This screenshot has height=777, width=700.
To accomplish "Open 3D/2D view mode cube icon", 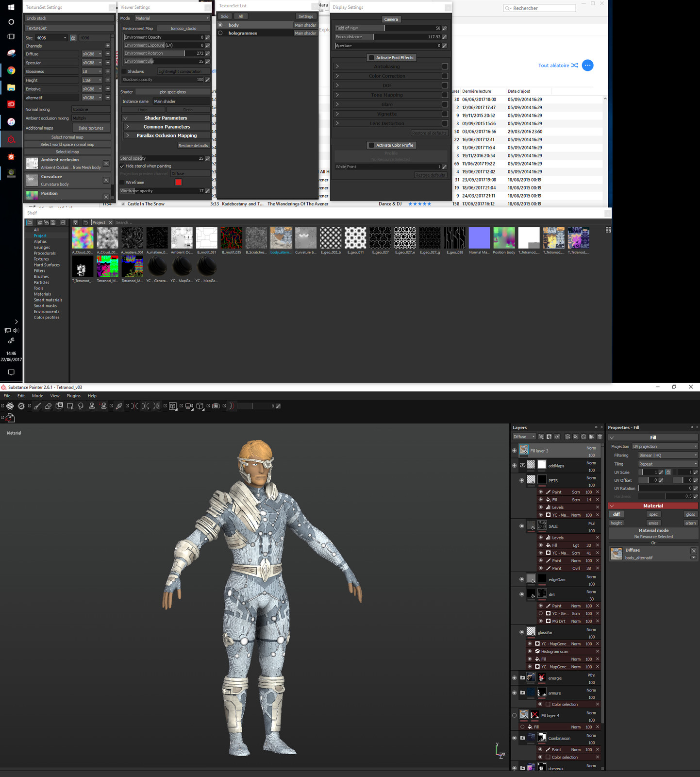I will pos(173,406).
